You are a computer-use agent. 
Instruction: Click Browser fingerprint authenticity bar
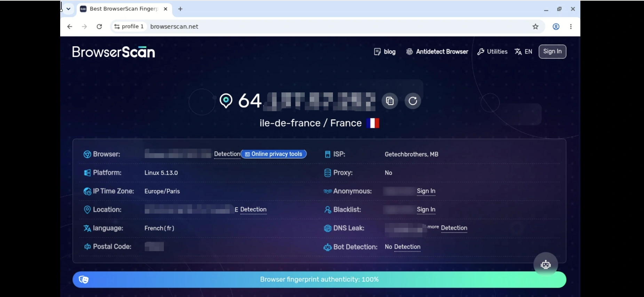click(319, 280)
